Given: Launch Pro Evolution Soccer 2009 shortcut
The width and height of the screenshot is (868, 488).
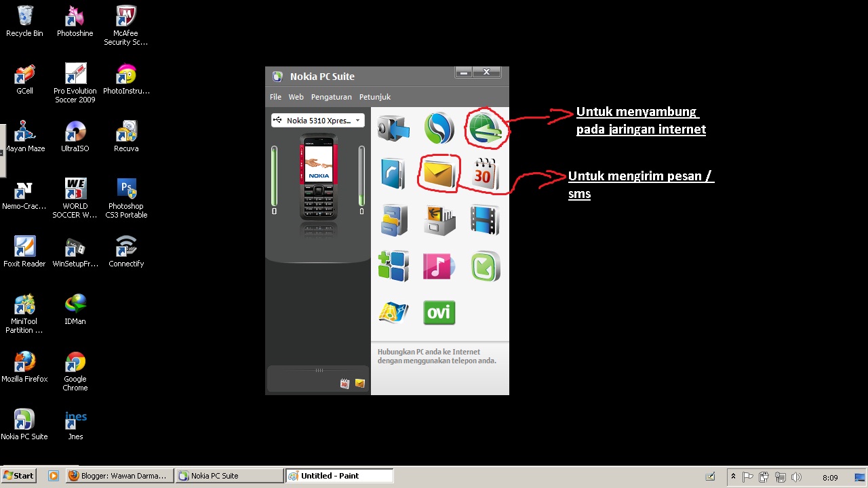Looking at the screenshot, I should [x=75, y=83].
